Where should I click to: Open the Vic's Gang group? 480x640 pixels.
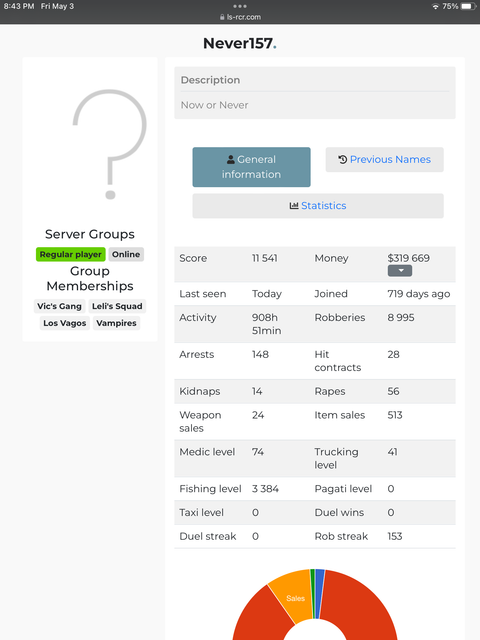[59, 306]
